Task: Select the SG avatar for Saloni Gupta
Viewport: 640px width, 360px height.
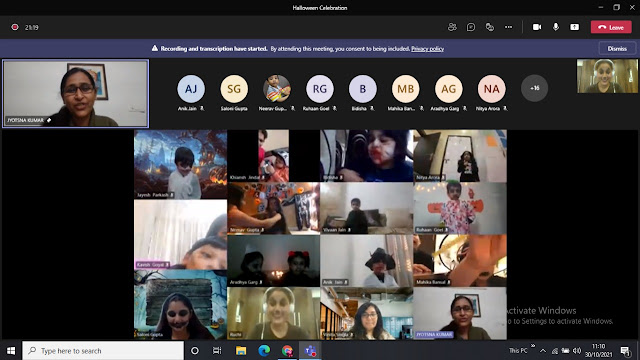Action: click(234, 89)
